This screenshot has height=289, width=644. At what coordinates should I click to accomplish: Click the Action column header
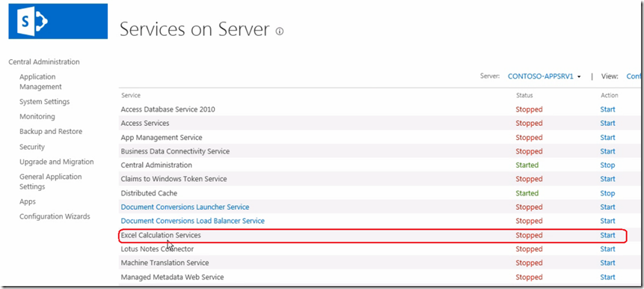click(x=609, y=95)
